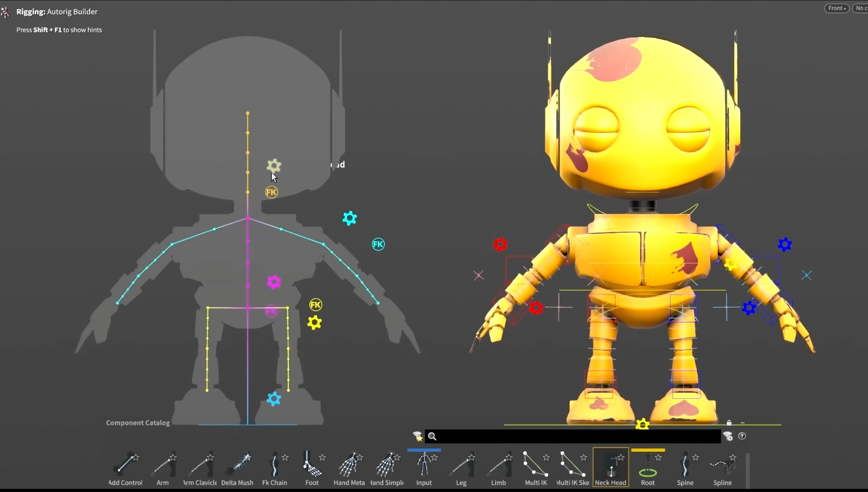Favorite the Fk Chain component star
The height and width of the screenshot is (492, 868).
coord(285,457)
